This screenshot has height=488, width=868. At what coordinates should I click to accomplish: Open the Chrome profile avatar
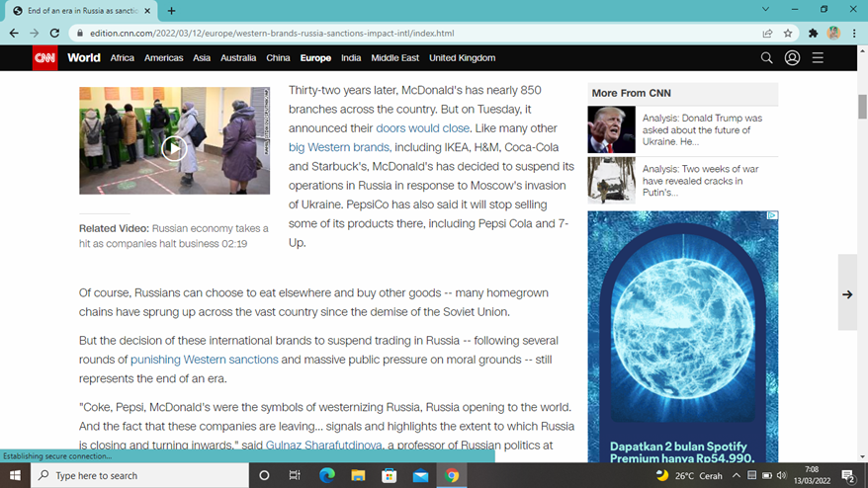pos(833,34)
